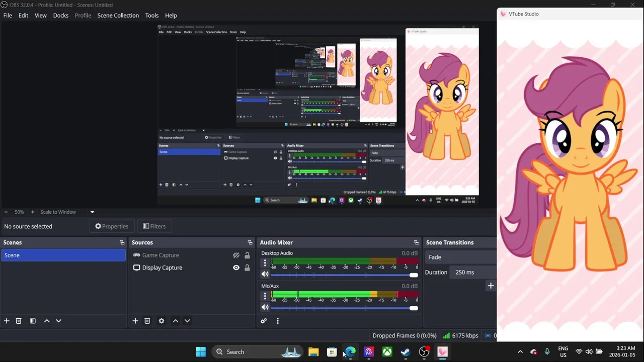Open OBS Studio from the taskbar
This screenshot has width=644, height=362.
(x=424, y=352)
